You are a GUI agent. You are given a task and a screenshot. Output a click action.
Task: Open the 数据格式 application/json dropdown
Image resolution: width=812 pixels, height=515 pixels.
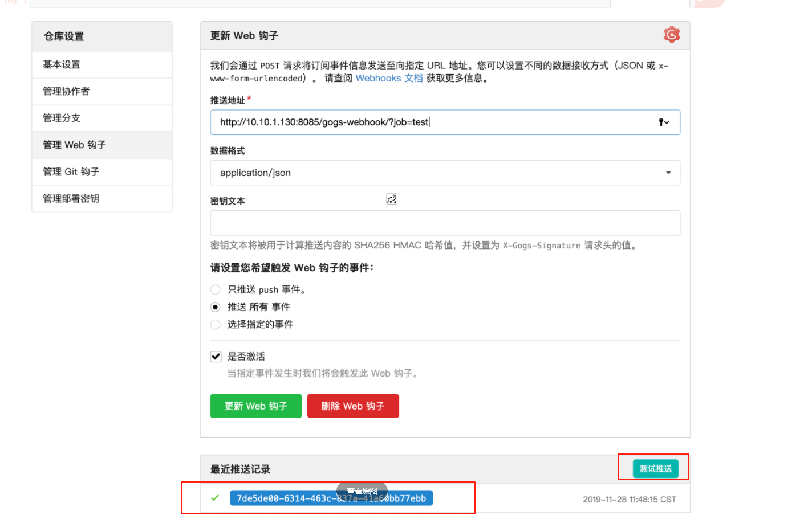click(x=445, y=173)
